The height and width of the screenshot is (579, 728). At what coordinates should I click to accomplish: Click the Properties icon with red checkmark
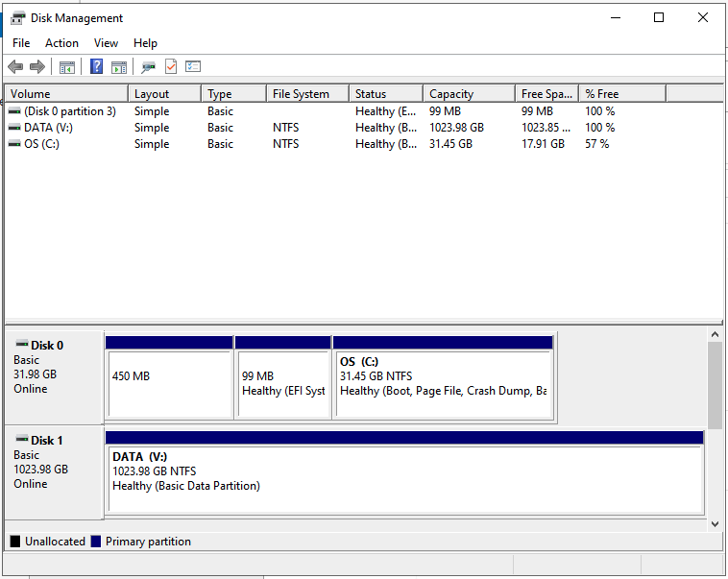point(171,66)
